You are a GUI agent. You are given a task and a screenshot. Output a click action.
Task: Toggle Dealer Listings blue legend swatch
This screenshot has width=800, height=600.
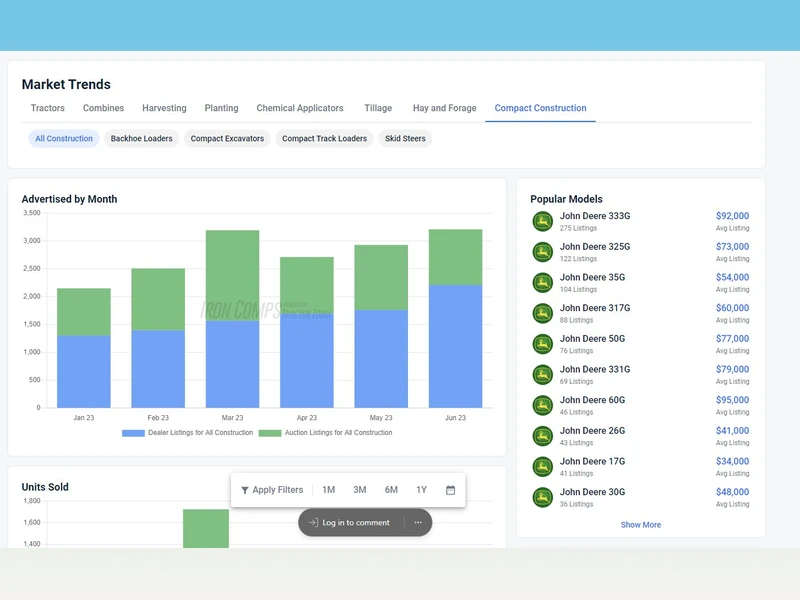(x=133, y=433)
